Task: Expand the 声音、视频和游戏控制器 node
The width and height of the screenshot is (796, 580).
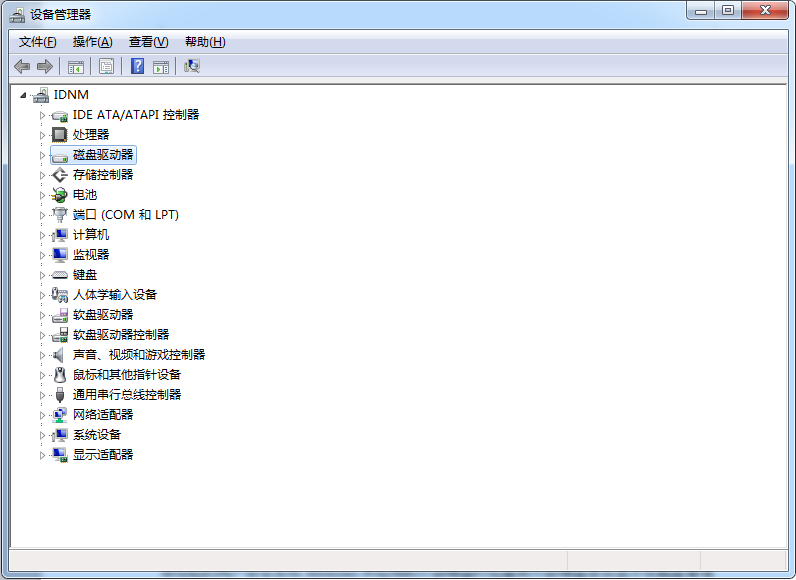Action: coord(42,355)
